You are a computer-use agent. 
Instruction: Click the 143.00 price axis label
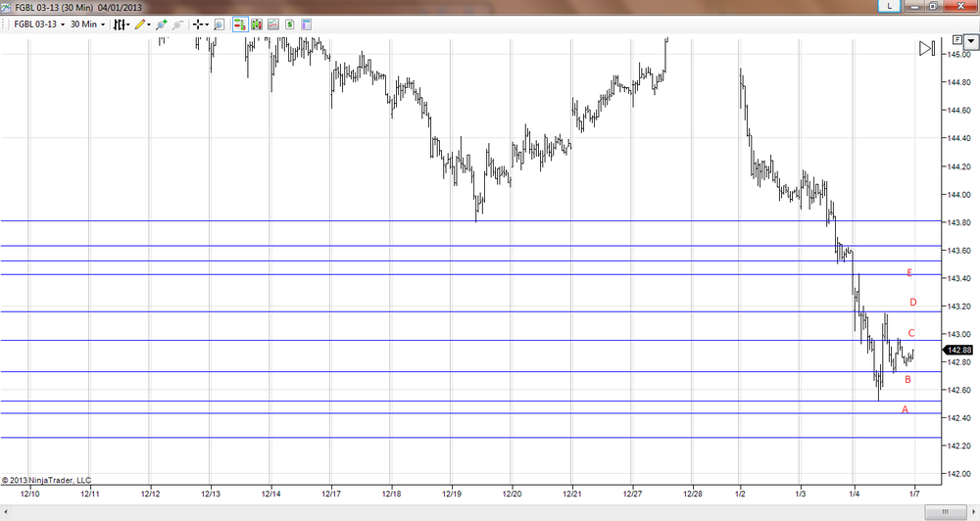[x=959, y=334]
